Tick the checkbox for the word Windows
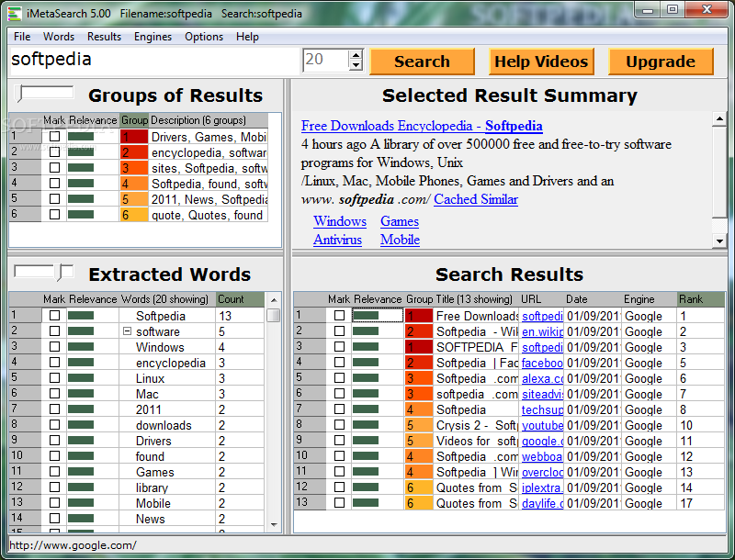This screenshot has width=735, height=560. pos(55,347)
